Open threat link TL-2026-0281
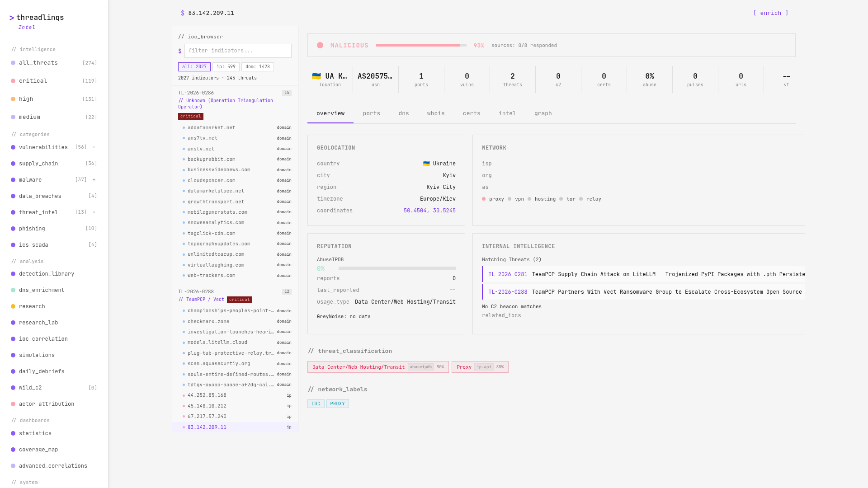 (507, 274)
